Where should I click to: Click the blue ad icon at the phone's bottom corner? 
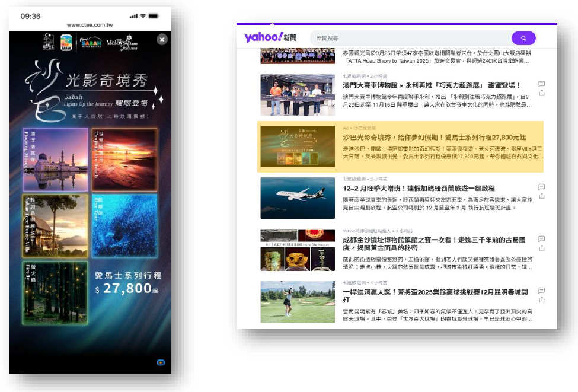[x=161, y=362]
